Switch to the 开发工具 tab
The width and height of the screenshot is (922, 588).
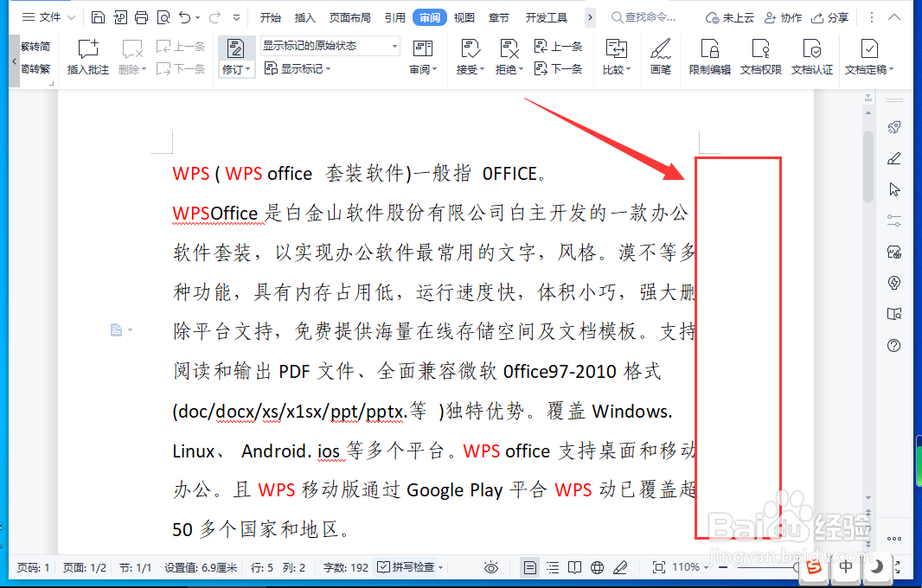coord(547,17)
